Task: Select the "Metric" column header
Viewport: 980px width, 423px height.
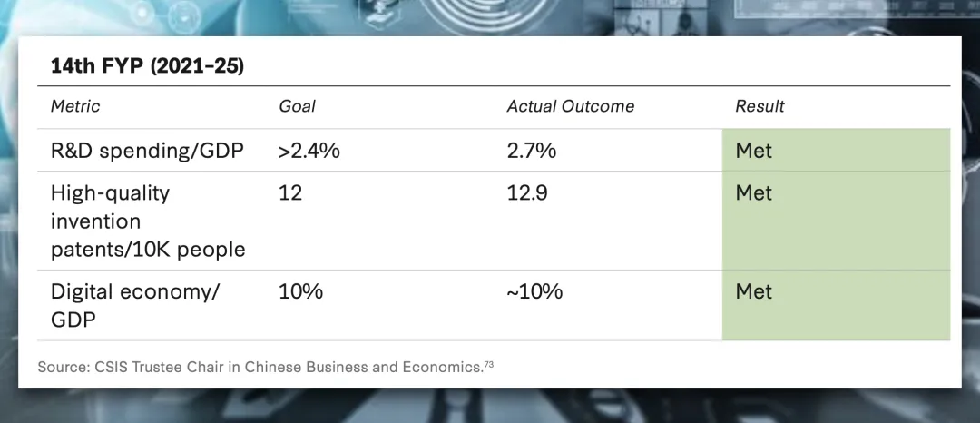Action: [x=75, y=106]
